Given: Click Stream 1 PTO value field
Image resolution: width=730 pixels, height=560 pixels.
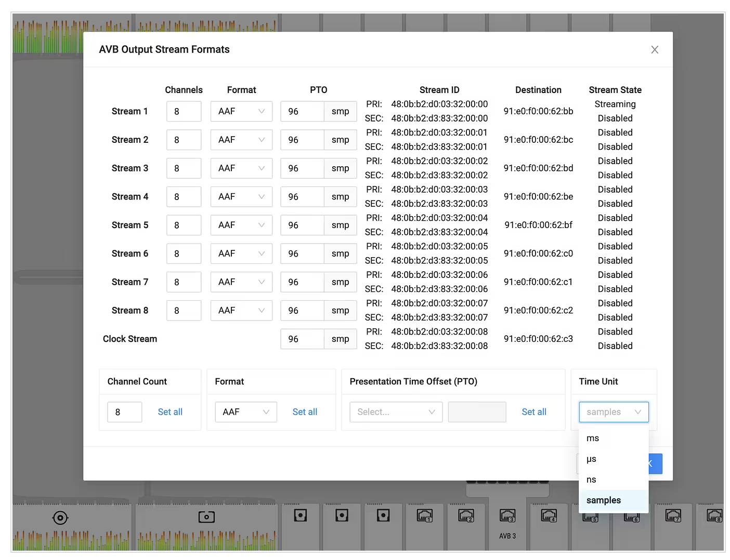Looking at the screenshot, I should [302, 111].
